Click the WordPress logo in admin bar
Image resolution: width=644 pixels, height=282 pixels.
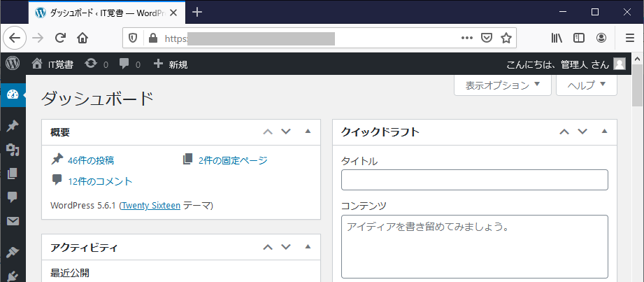click(x=13, y=64)
